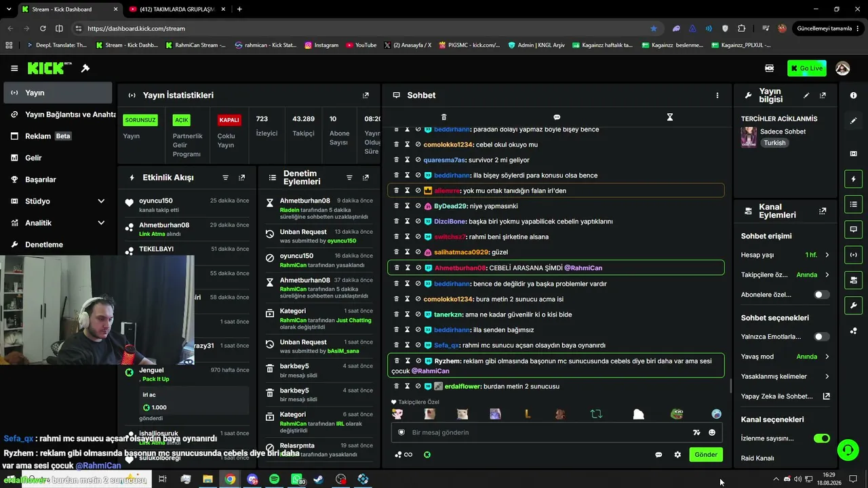Send the message with Gönder button
Image resolution: width=868 pixels, height=488 pixels.
tap(705, 455)
